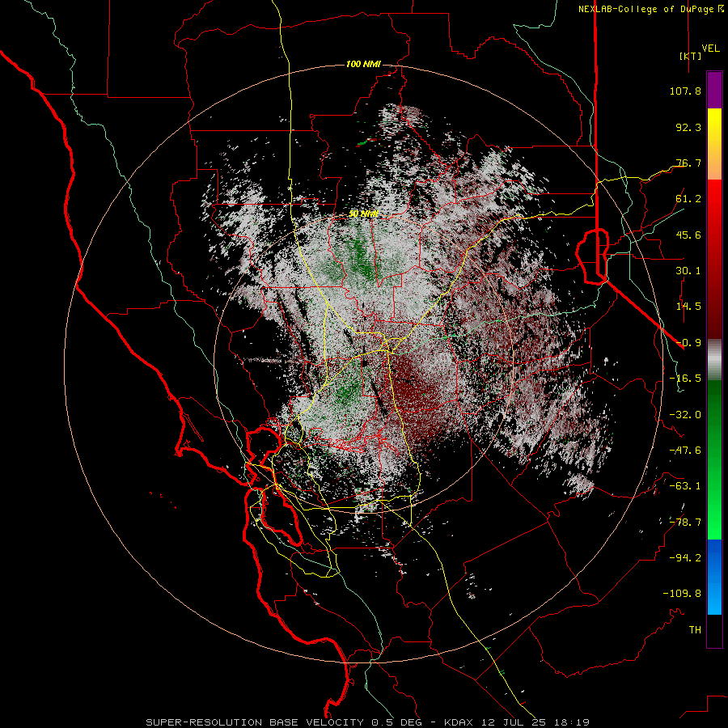Screen dimensions: 728x728
Task: Pick the purple segment of velocity color bar
Action: (714, 90)
